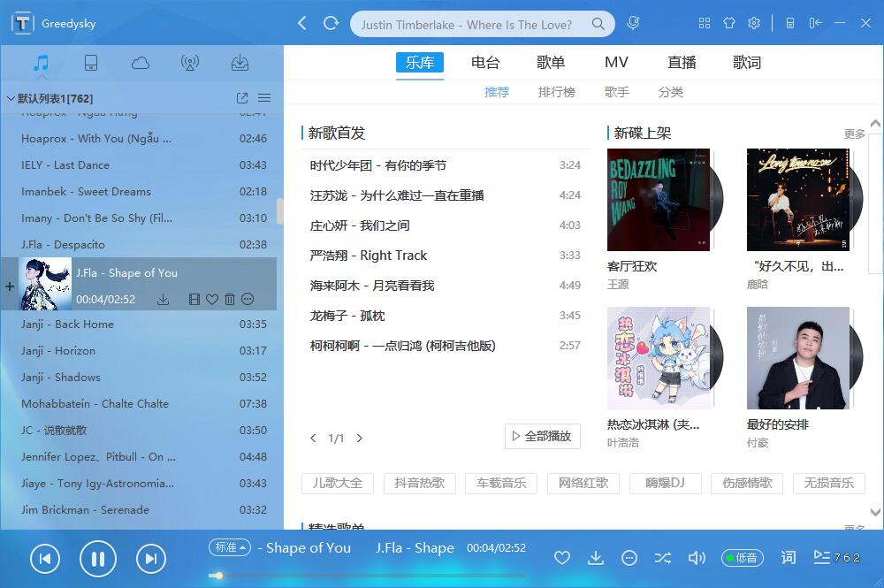Screen dimensions: 884x588
Task: Toggle shuffle play mode in player bar
Action: (x=662, y=558)
